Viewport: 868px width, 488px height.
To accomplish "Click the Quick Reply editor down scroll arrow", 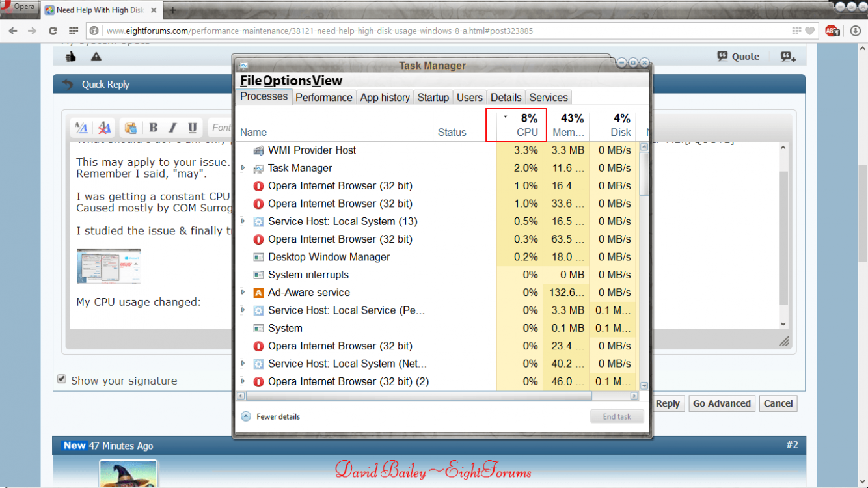I will pos(783,324).
